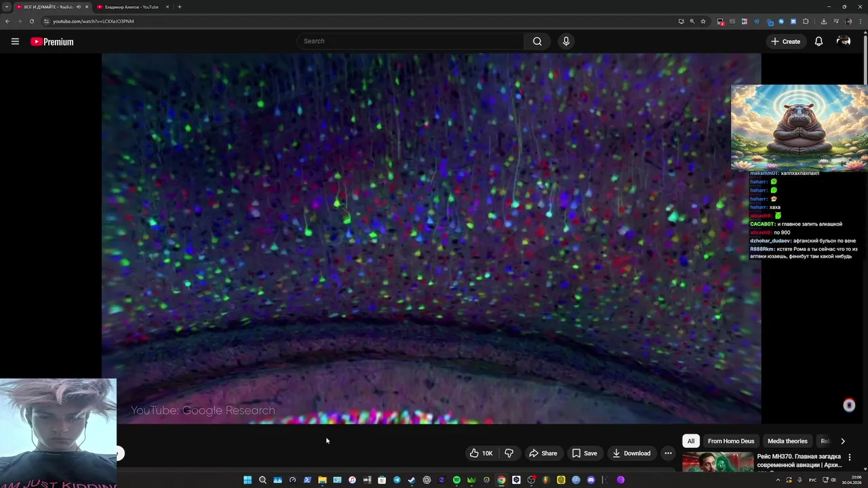The image size is (868, 488).
Task: Open more actions three-dot menu under video
Action: point(668,453)
